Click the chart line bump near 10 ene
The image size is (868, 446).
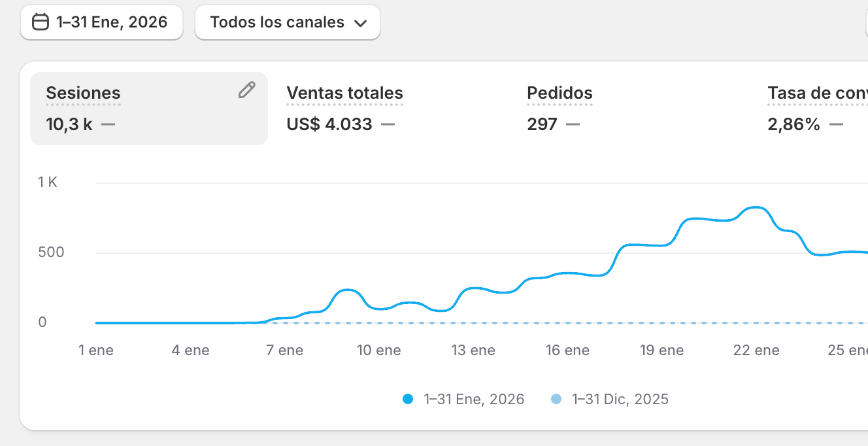(x=350, y=290)
